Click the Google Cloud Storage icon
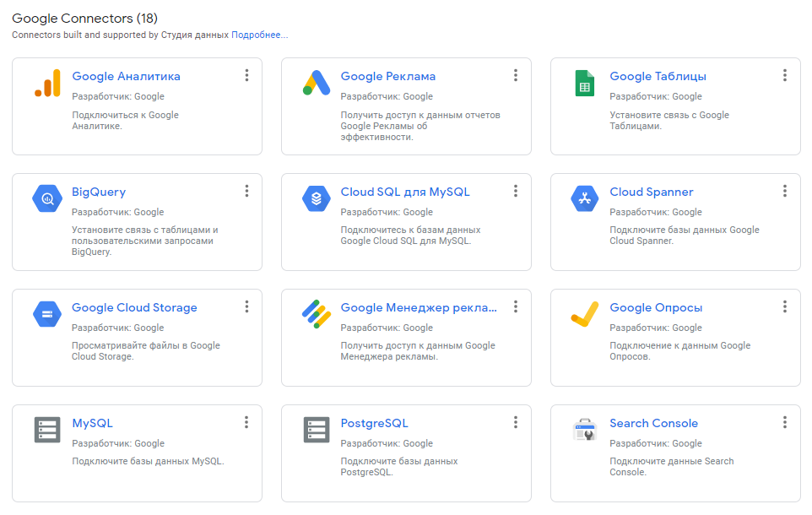 click(47, 314)
